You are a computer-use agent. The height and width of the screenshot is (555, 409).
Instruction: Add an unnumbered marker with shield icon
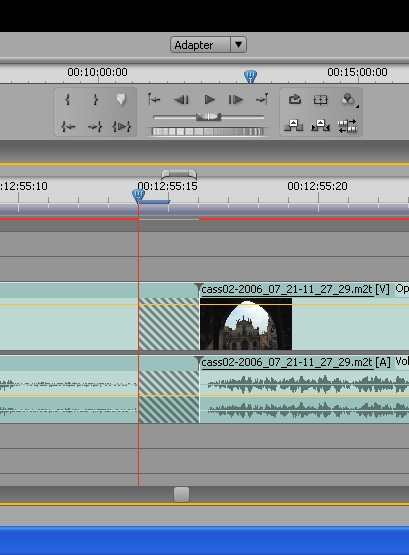pos(121,99)
